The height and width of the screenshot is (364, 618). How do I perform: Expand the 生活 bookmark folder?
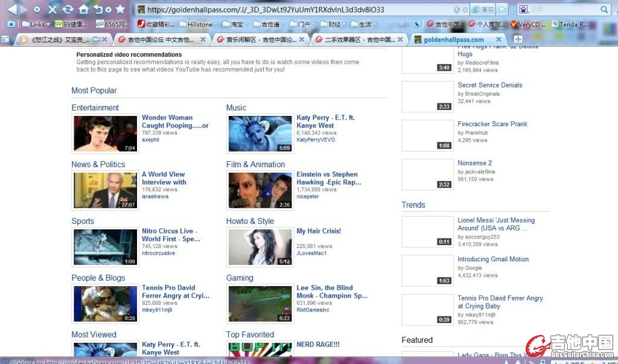click(363, 25)
